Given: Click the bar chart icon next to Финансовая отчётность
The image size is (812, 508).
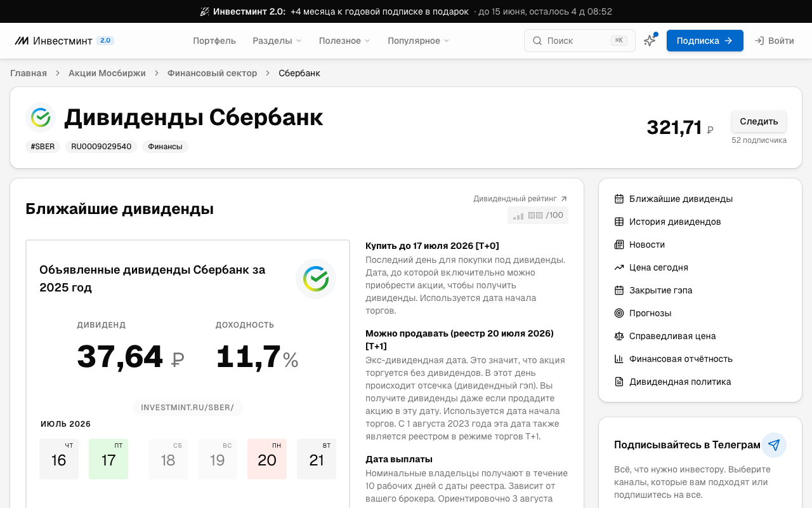Looking at the screenshot, I should click(x=619, y=359).
